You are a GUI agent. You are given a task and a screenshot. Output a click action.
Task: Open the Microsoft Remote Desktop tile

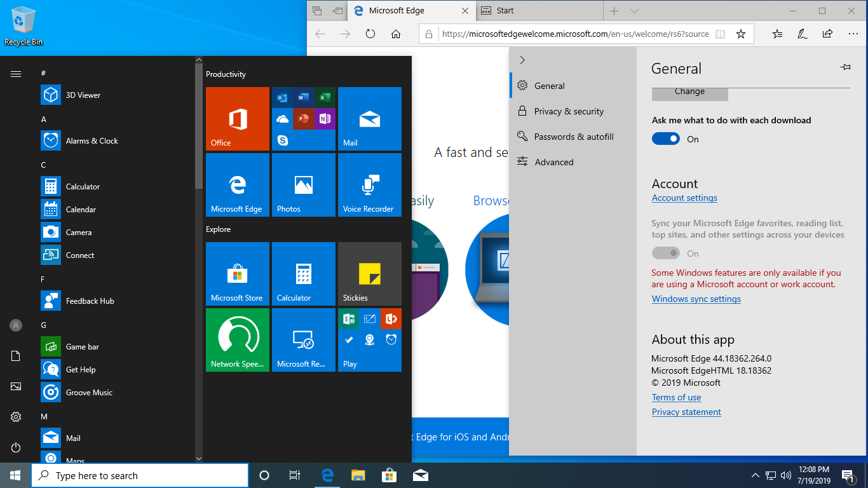(304, 340)
